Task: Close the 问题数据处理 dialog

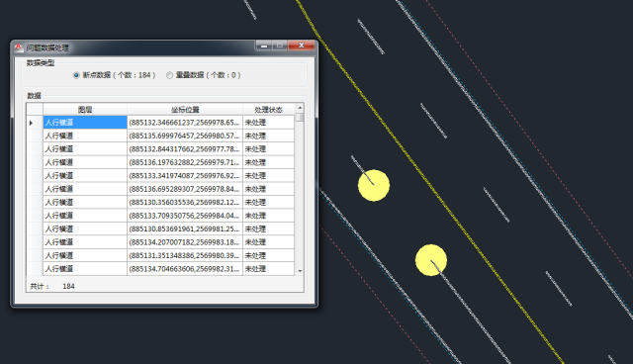Action: pyautogui.click(x=301, y=45)
